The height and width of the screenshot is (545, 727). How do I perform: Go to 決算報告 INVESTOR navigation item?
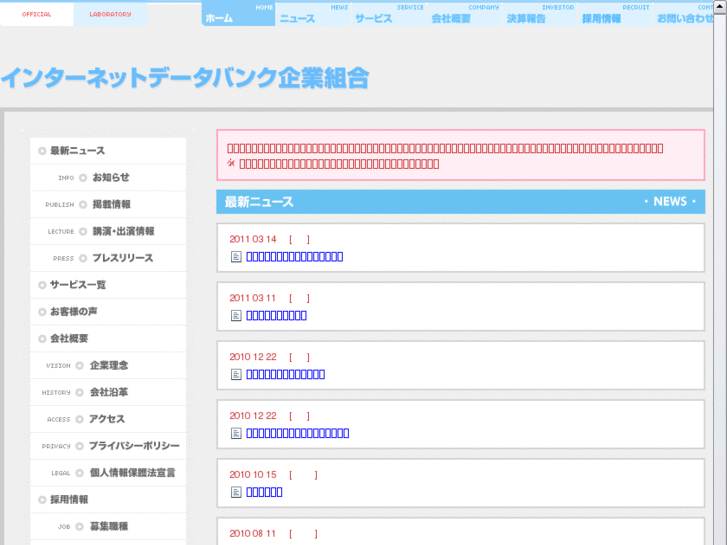[540, 14]
